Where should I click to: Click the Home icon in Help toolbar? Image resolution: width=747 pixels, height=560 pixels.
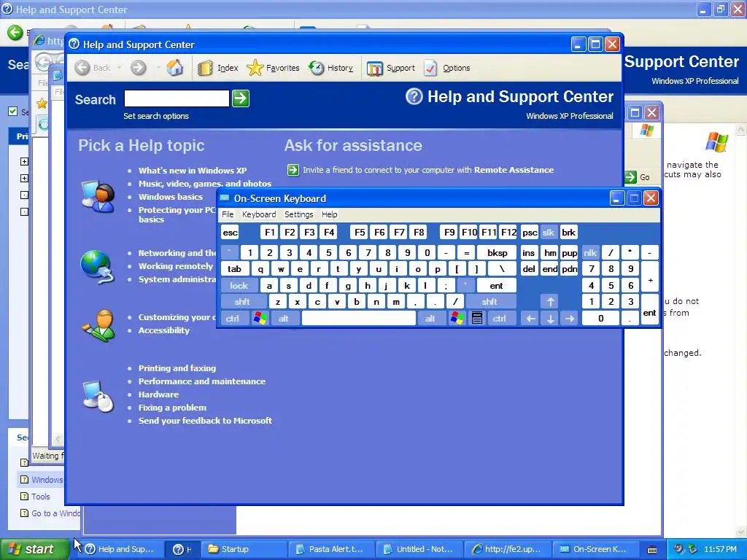click(x=175, y=68)
